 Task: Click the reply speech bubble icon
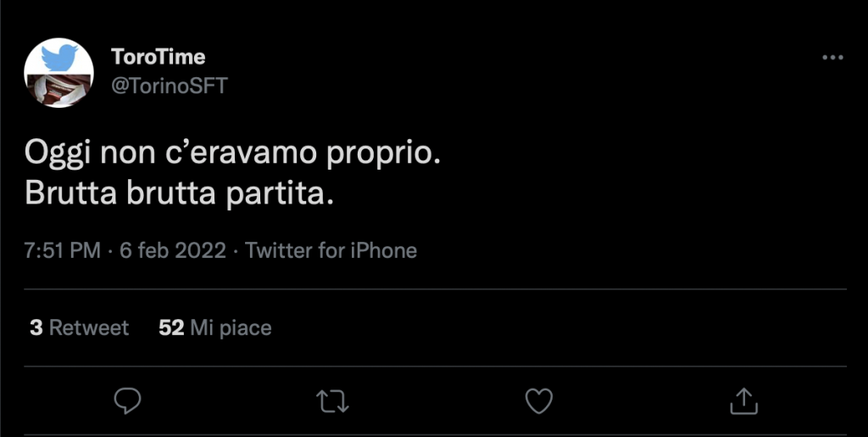tap(127, 400)
